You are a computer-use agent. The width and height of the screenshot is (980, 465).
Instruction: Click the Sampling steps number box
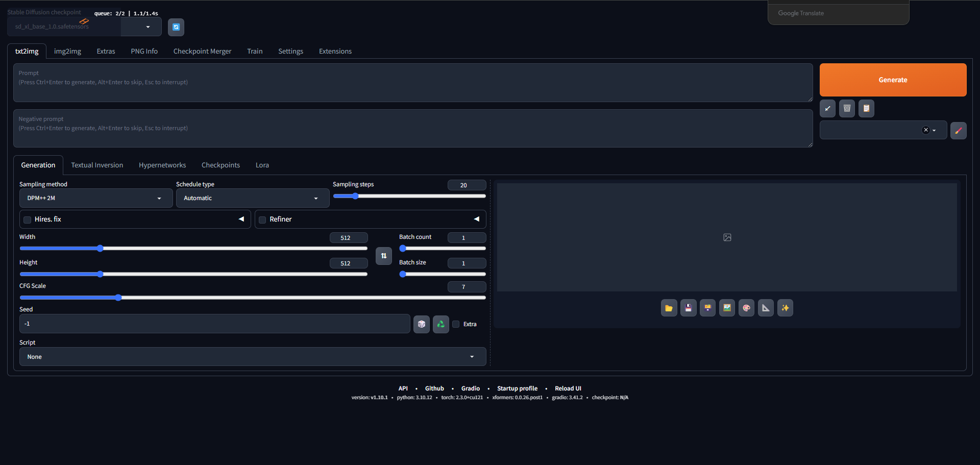pos(467,185)
